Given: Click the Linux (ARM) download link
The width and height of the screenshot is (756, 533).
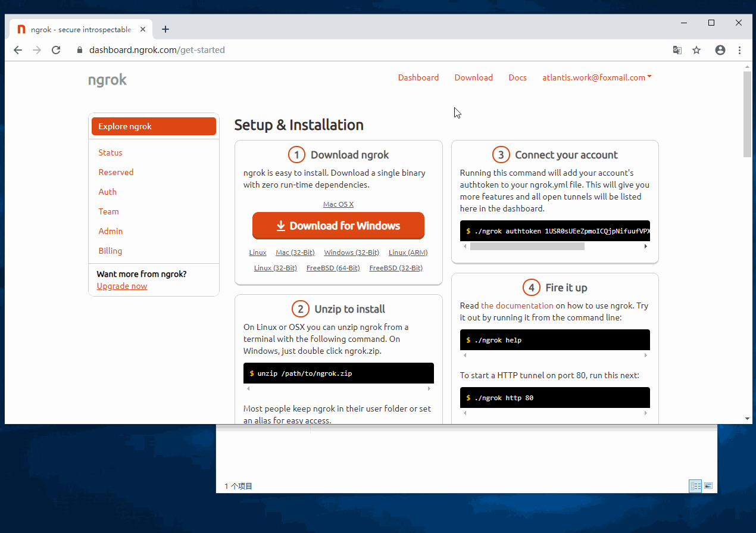Looking at the screenshot, I should point(408,253).
